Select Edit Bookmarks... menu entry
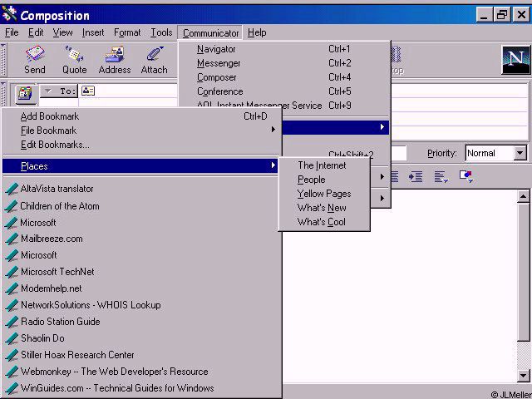 (142, 145)
